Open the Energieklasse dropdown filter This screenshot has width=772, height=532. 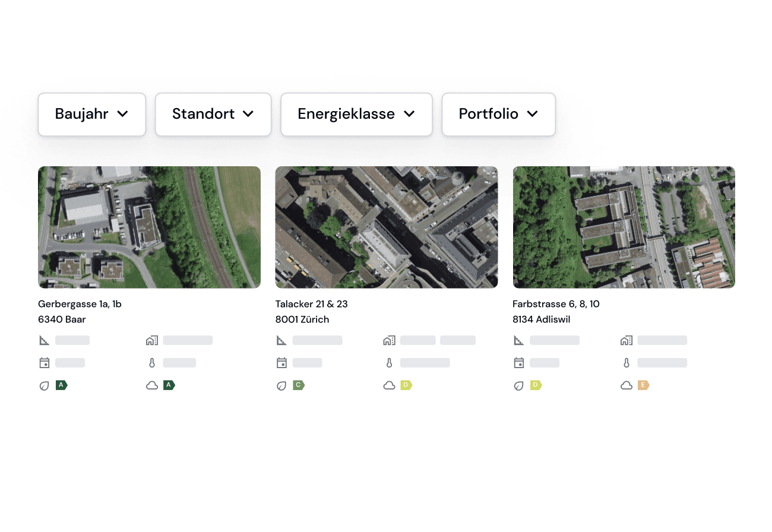coord(356,114)
